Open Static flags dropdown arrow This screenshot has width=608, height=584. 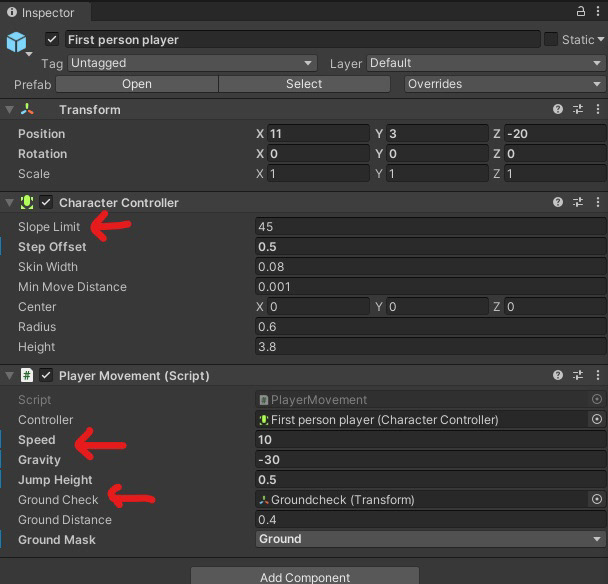coord(601,39)
